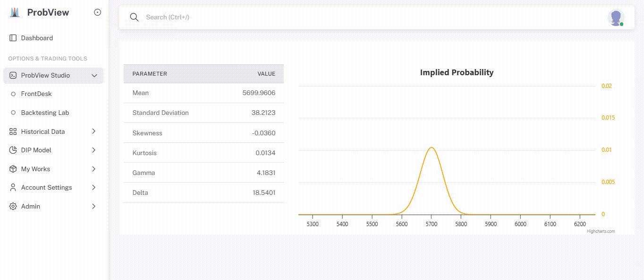The image size is (644, 280).
Task: Select the Mean value 5699.9606
Action: click(x=259, y=93)
